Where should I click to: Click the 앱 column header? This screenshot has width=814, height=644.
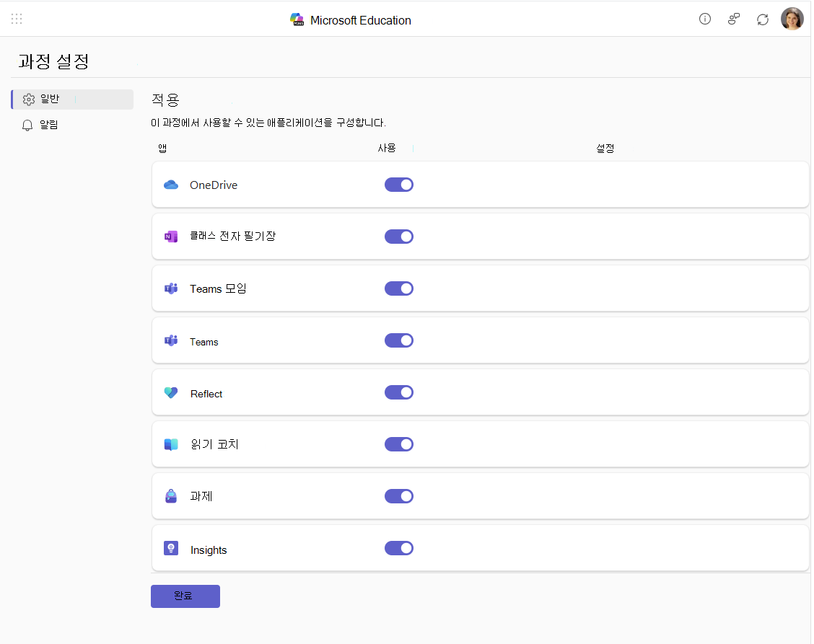[x=162, y=149]
